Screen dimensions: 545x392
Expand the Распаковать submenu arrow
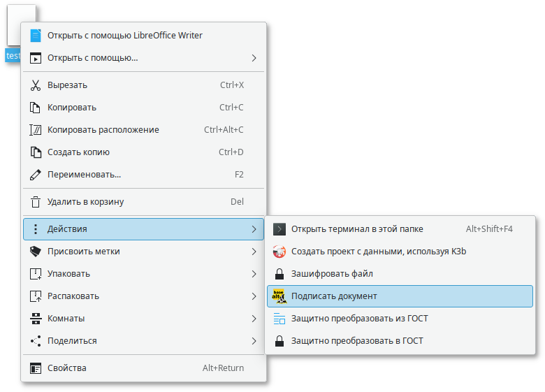[x=254, y=296]
